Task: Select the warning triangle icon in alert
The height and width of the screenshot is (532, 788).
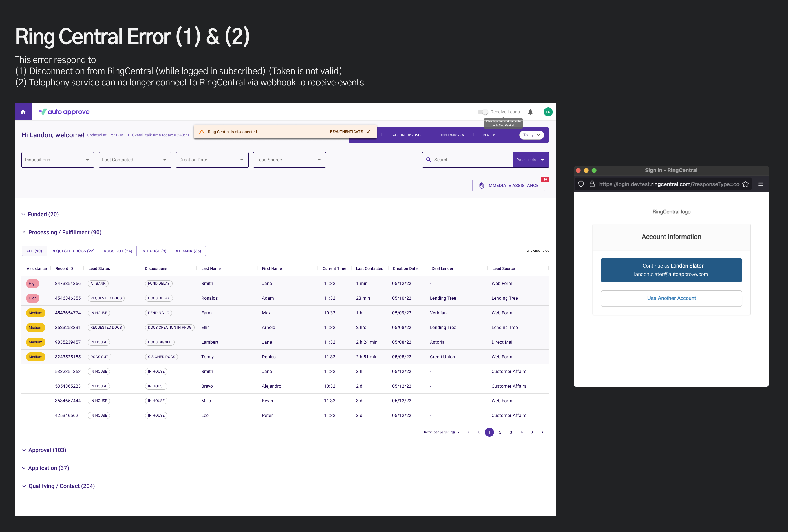Action: pyautogui.click(x=202, y=132)
